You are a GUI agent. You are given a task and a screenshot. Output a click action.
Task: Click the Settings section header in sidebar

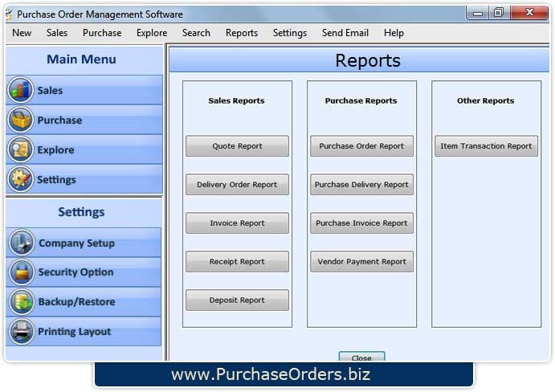(81, 212)
